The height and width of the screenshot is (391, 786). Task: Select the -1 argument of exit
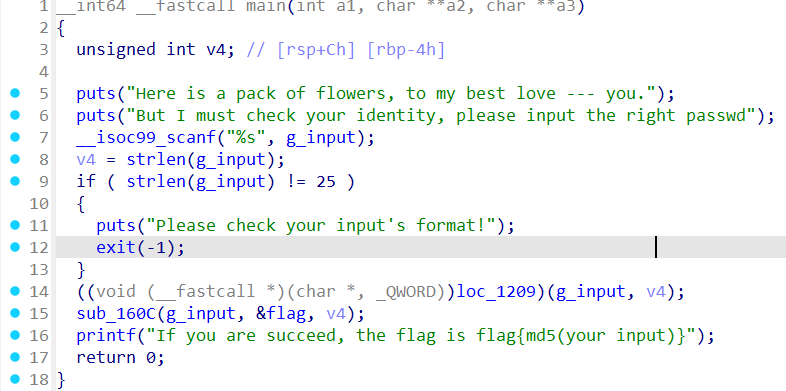(156, 248)
